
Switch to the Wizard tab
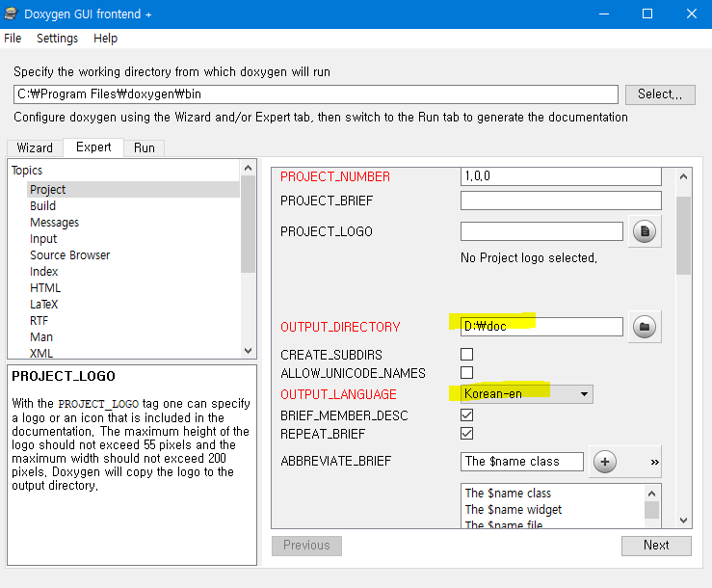[x=35, y=148]
